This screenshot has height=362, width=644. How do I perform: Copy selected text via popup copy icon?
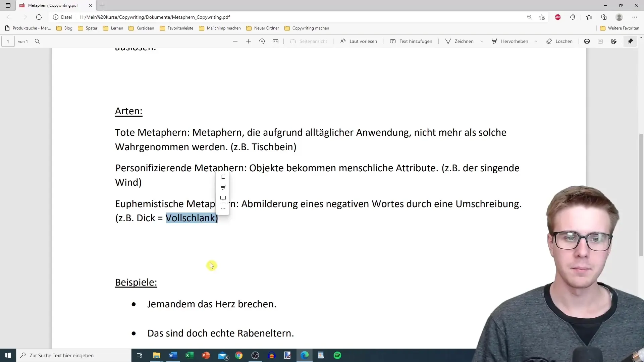pyautogui.click(x=223, y=177)
